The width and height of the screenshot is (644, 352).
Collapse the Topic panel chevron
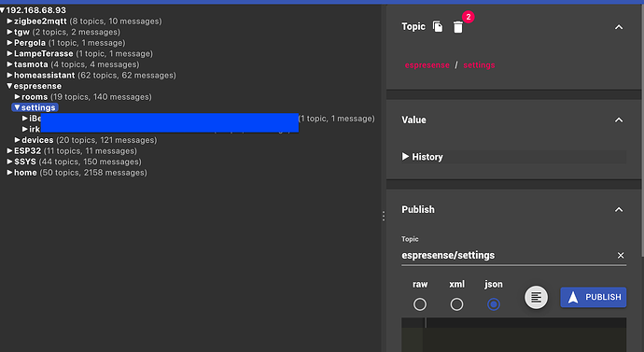(x=619, y=27)
